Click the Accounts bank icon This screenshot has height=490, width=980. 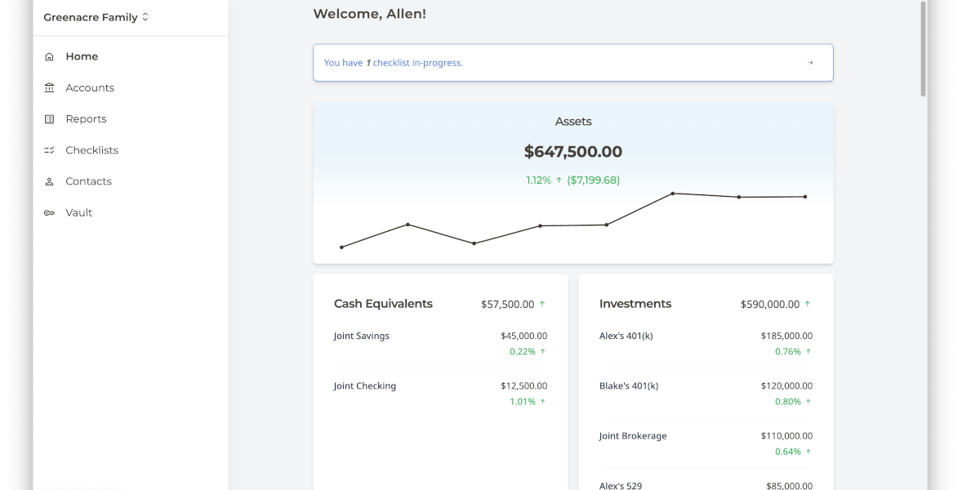pos(50,88)
